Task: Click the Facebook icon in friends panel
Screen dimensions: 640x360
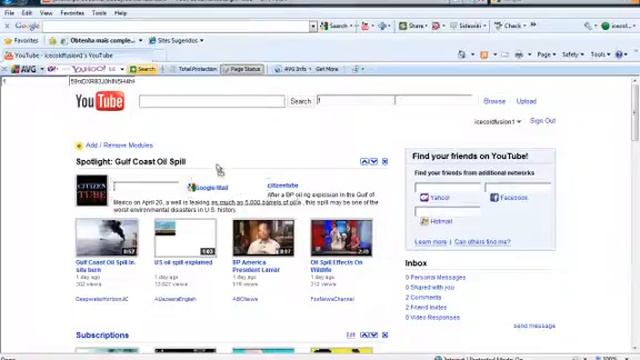Action: (494, 198)
